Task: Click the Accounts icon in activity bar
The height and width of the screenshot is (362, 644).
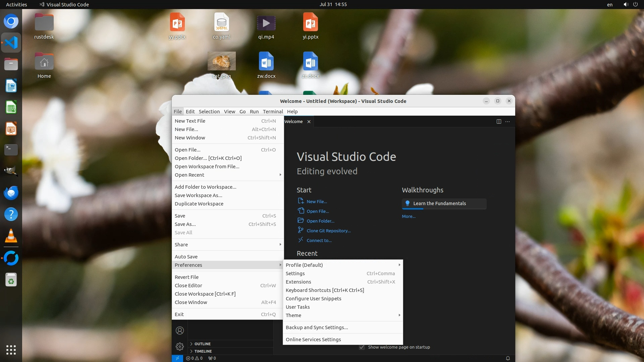Action: (180, 330)
